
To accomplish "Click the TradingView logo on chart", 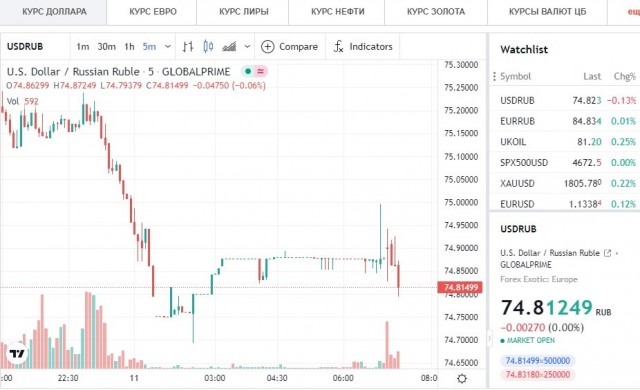I will pyautogui.click(x=17, y=353).
